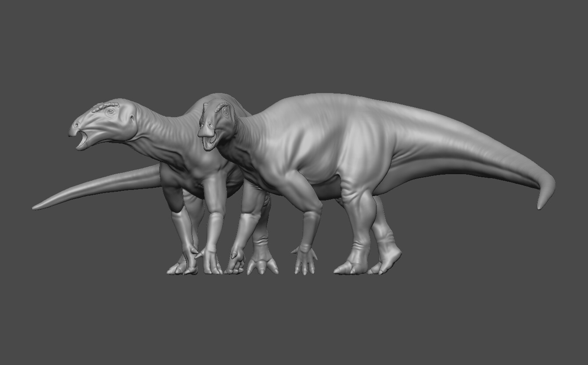Click the gray background above the models
Viewport: 588px width, 365px height.
tap(294, 44)
